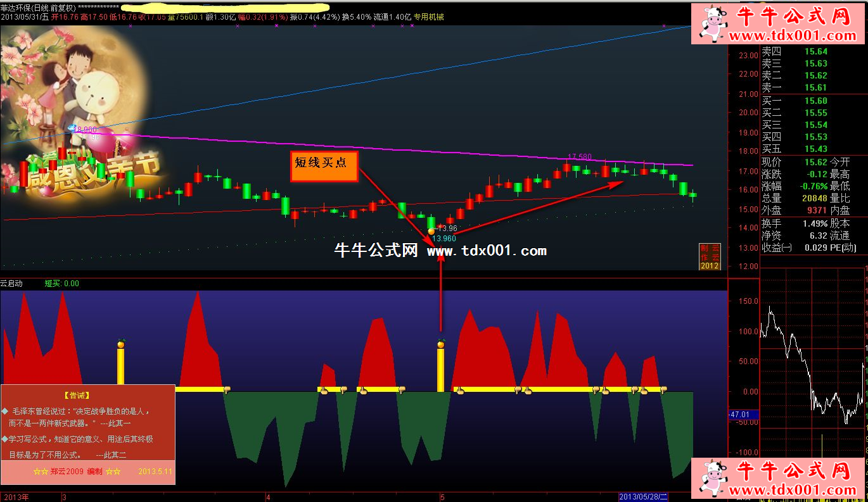
Task: Click the 150.0 indicator axis label
Action: click(748, 301)
